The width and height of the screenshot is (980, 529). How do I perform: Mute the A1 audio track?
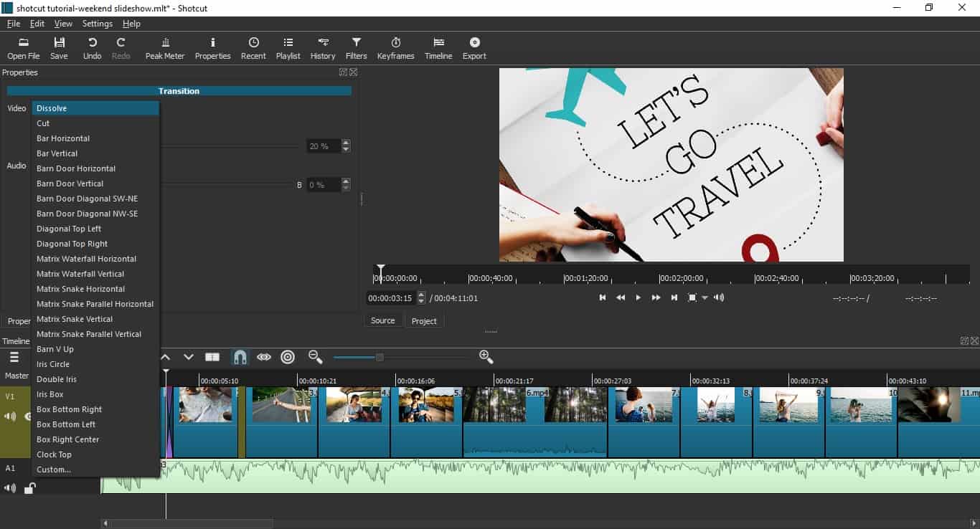tap(10, 488)
